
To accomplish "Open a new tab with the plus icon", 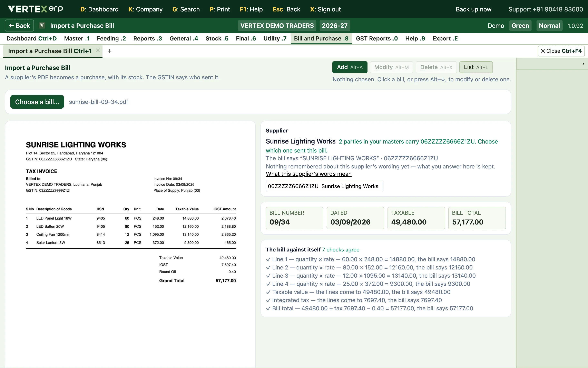I will 109,51.
